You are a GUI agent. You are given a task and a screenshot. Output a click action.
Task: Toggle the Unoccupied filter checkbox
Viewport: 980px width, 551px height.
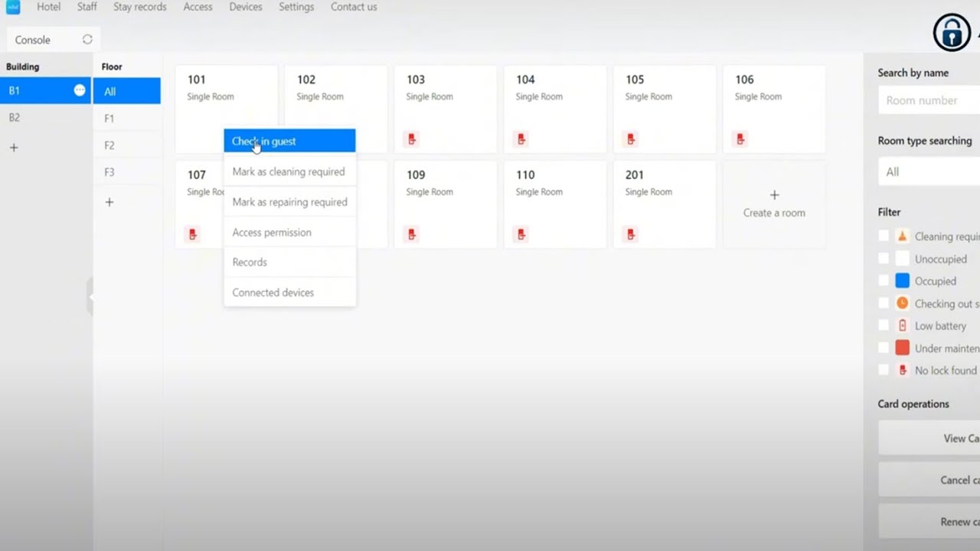pyautogui.click(x=884, y=259)
